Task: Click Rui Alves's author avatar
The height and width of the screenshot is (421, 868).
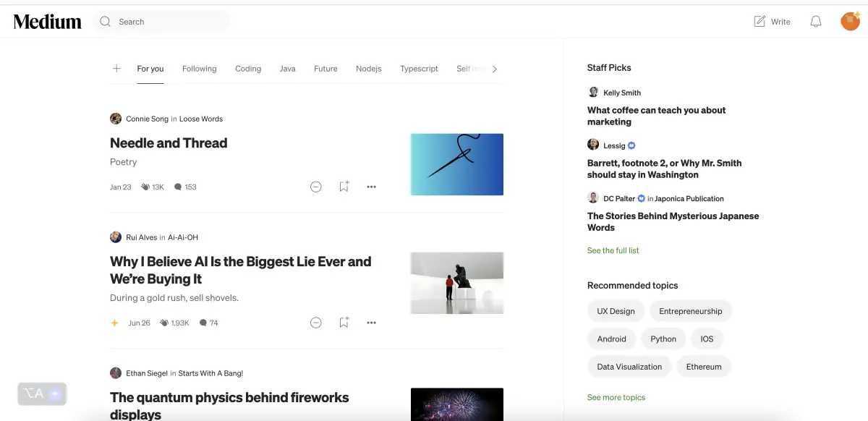Action: pos(116,237)
